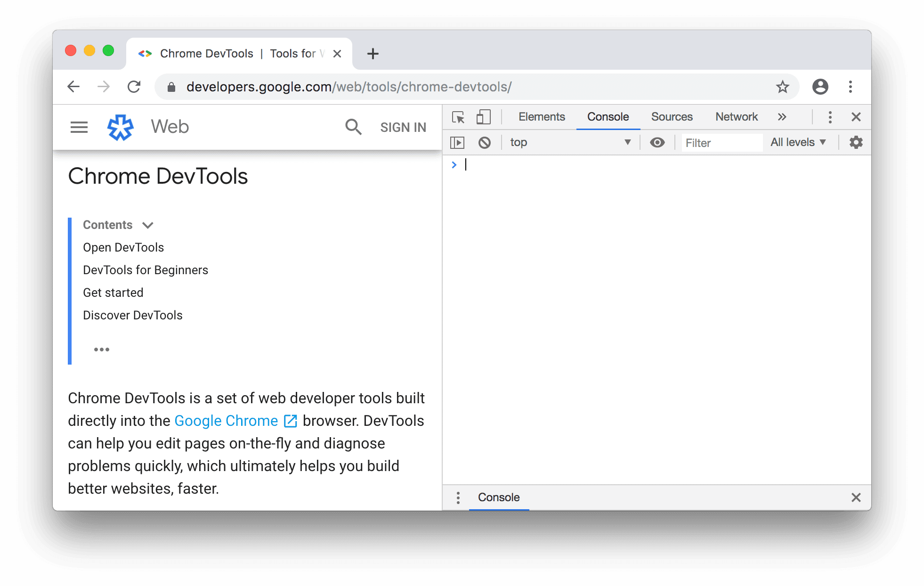924x586 pixels.
Task: Expand the Contents section chevron
Action: (148, 224)
